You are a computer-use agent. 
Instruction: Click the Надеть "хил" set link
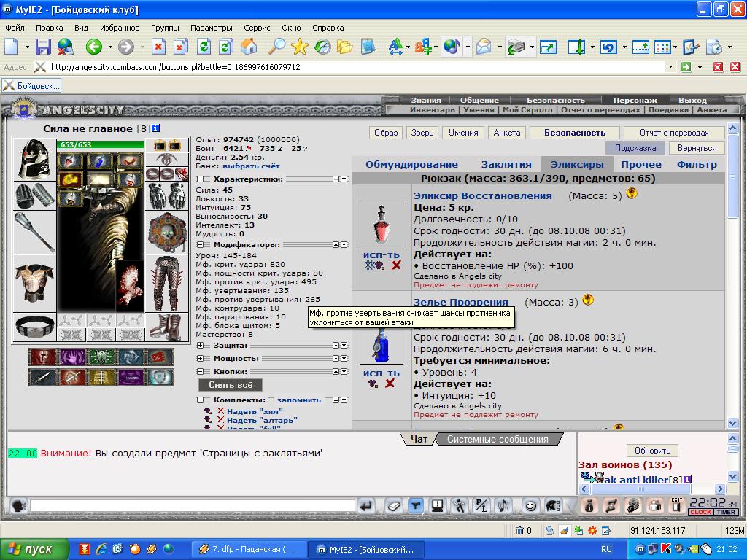[255, 411]
